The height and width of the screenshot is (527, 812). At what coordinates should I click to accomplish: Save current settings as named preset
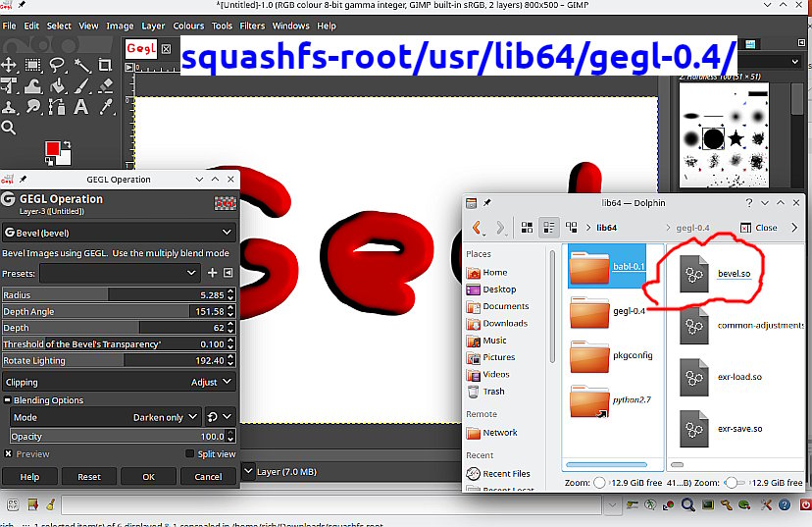pos(212,273)
